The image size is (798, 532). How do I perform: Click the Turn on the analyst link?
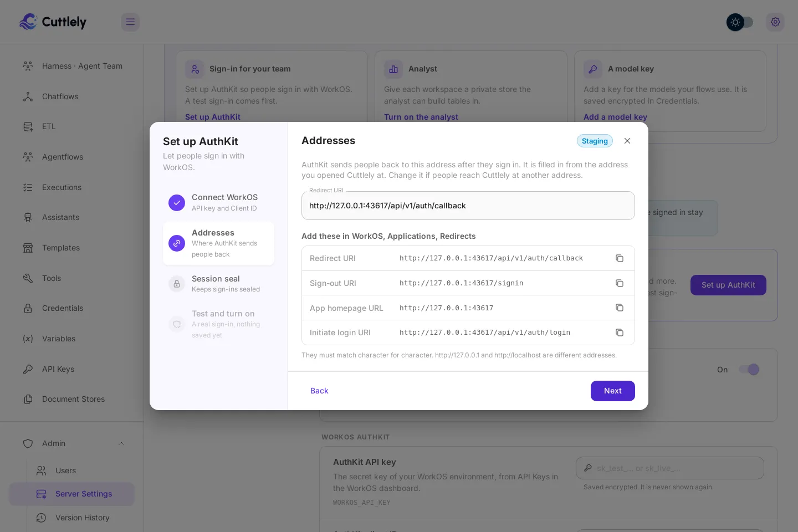click(421, 117)
